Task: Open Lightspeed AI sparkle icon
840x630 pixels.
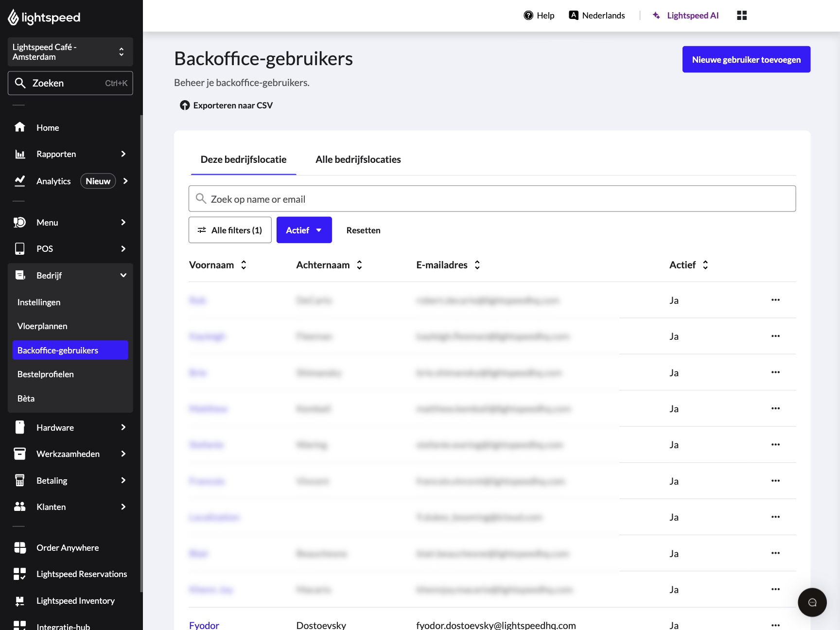Action: click(656, 16)
